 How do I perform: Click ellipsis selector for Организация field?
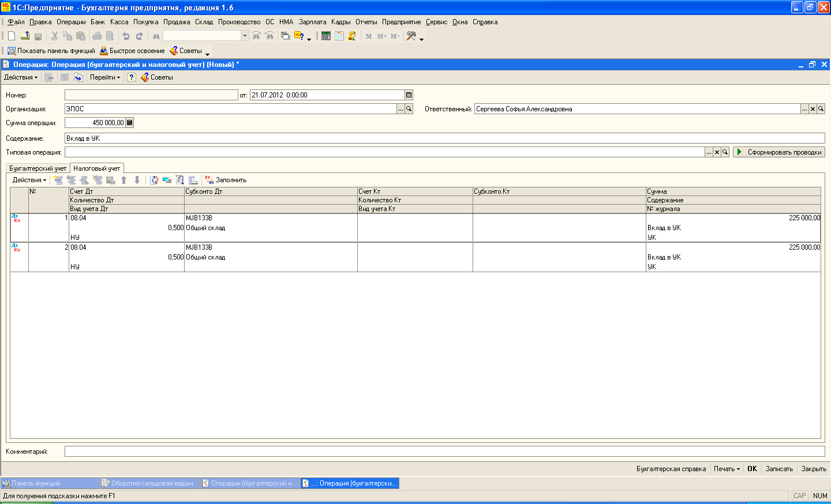tap(400, 109)
